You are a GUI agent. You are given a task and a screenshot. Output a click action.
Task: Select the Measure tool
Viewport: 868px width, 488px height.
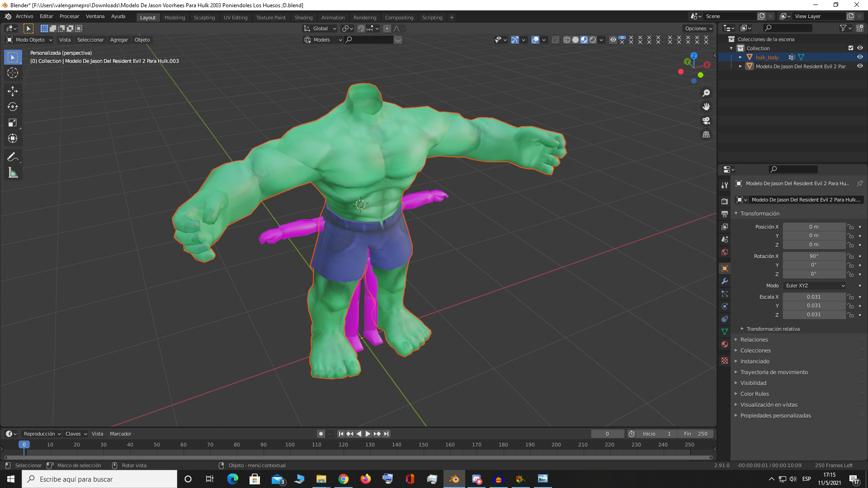point(13,173)
